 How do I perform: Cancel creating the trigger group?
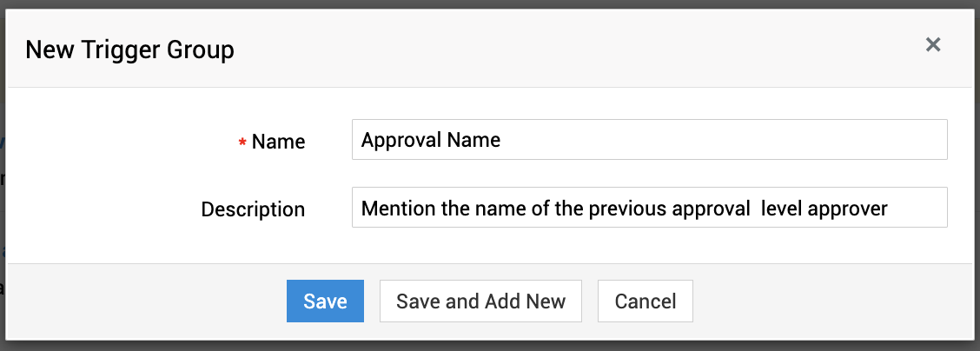[x=645, y=301]
